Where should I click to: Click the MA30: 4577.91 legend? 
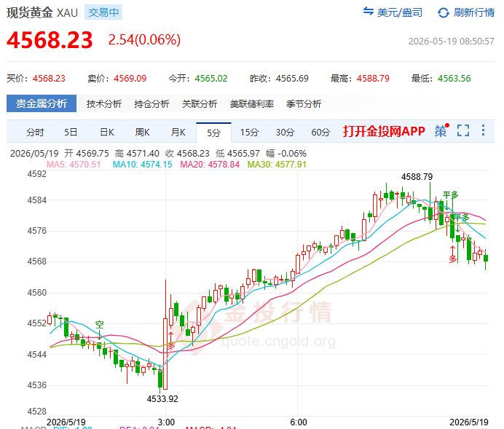click(277, 165)
